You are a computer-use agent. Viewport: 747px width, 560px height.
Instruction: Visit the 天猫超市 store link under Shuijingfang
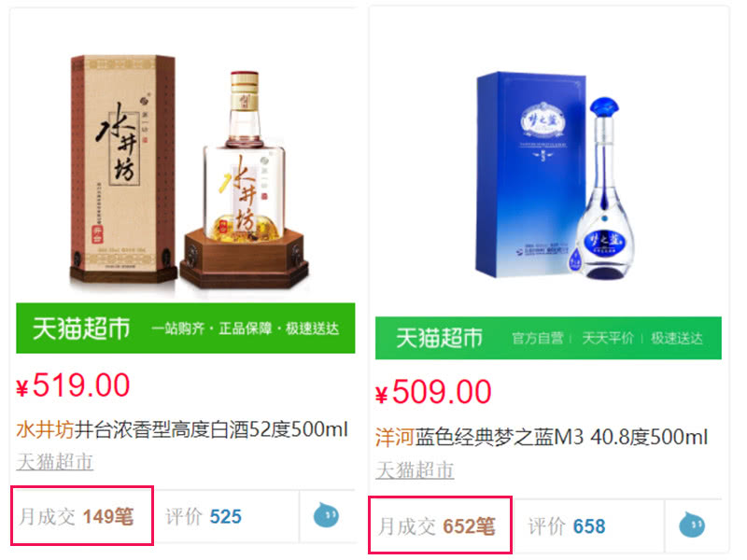[55, 461]
